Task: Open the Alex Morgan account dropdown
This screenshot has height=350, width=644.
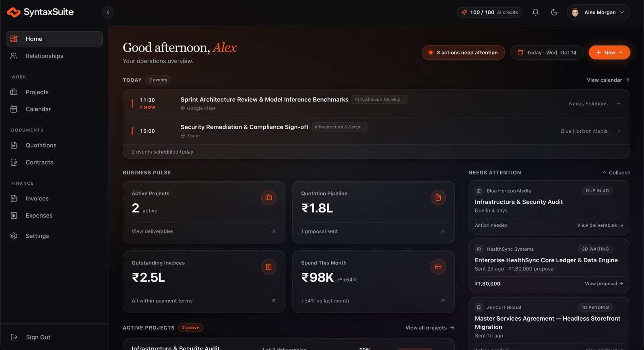Action: pos(599,12)
